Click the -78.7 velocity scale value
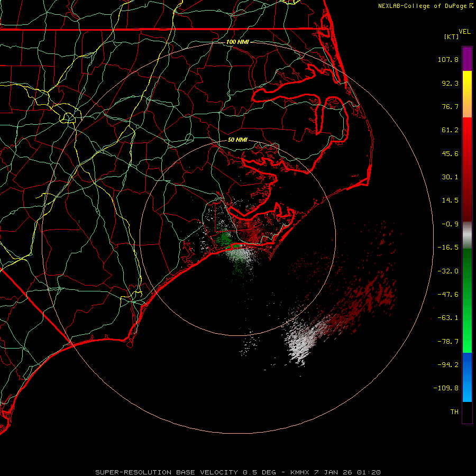Screen dimensions: 476x476 tap(448, 342)
